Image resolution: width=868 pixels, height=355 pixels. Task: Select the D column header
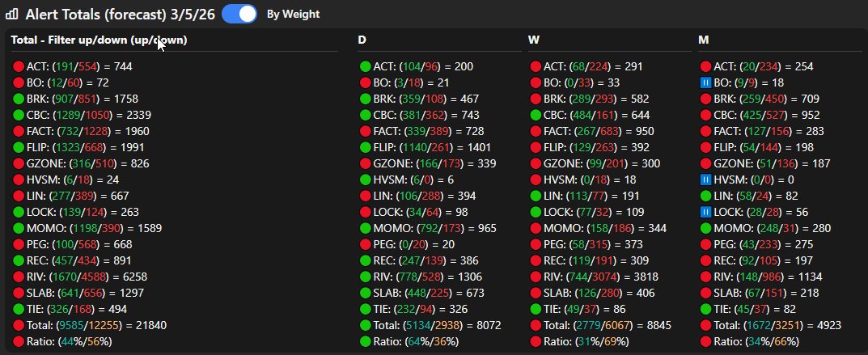[362, 40]
